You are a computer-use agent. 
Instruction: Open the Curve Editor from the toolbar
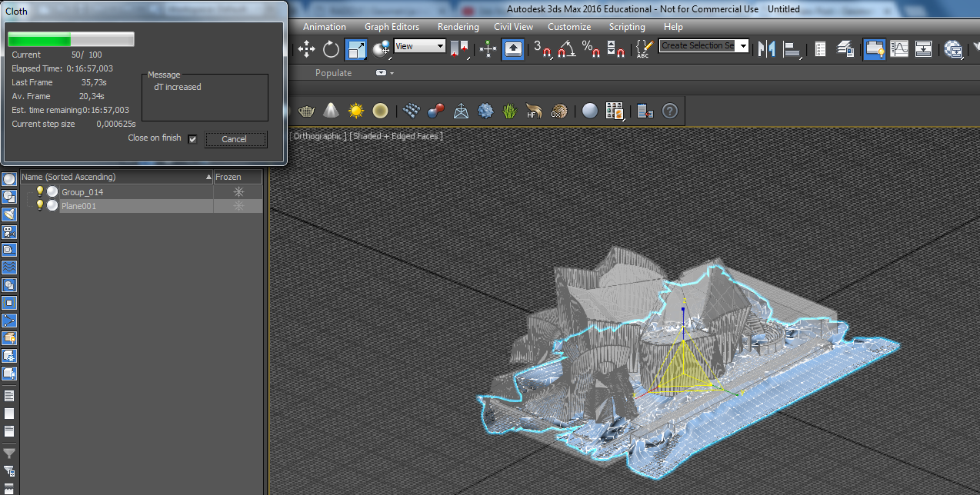point(898,49)
